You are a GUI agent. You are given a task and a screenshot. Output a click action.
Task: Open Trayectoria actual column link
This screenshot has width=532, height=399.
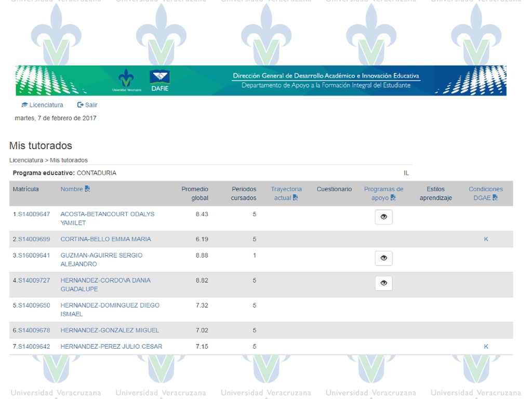pyautogui.click(x=286, y=193)
